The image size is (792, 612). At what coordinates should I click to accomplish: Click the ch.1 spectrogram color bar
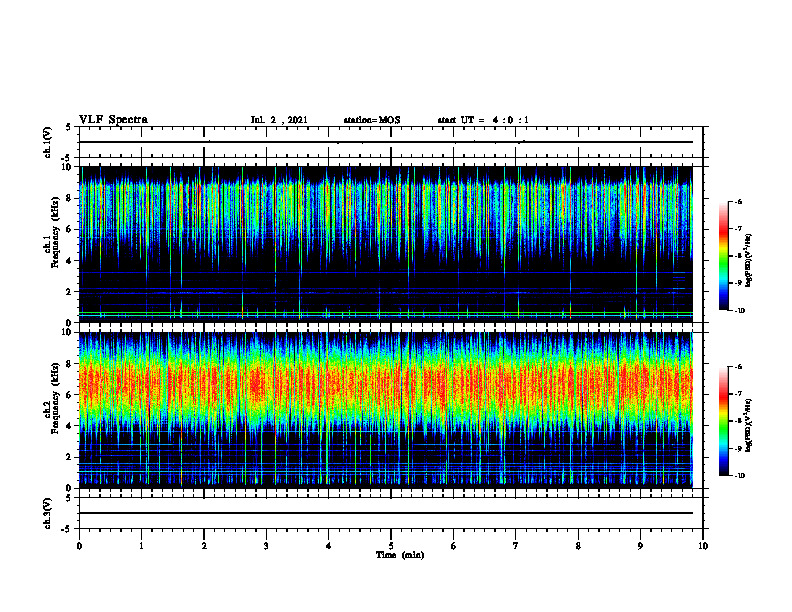[x=723, y=256]
